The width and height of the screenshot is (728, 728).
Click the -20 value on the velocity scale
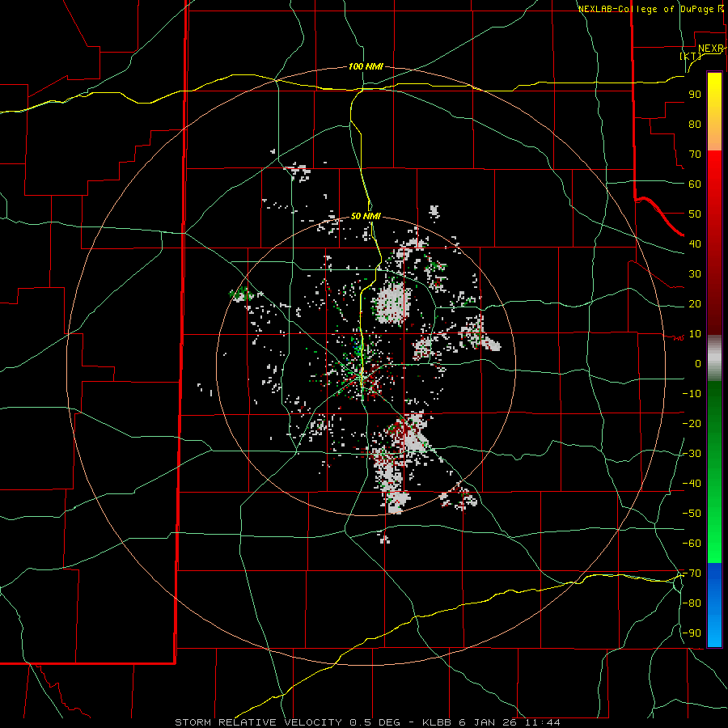(x=692, y=424)
